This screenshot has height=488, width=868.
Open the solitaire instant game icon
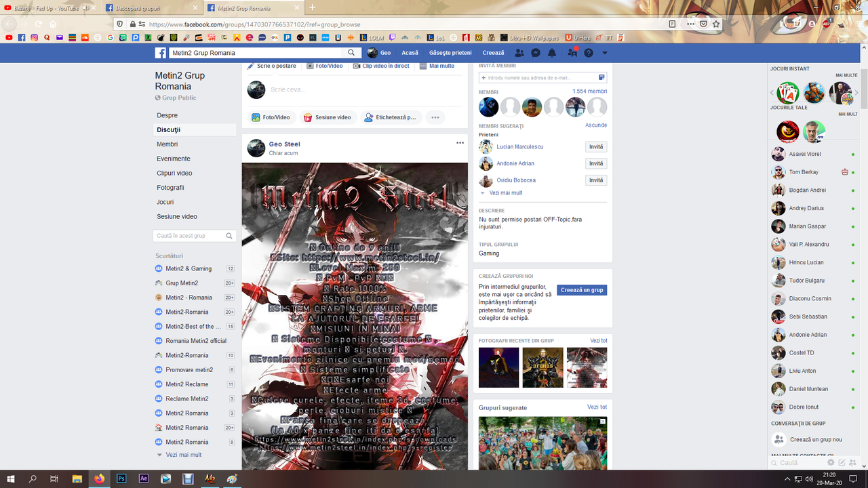[x=788, y=93]
